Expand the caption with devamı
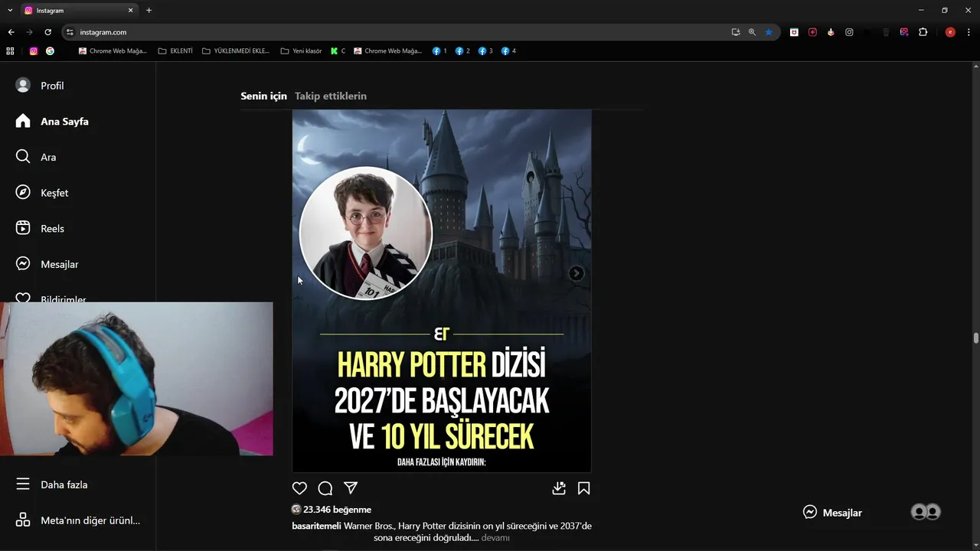 point(495,538)
